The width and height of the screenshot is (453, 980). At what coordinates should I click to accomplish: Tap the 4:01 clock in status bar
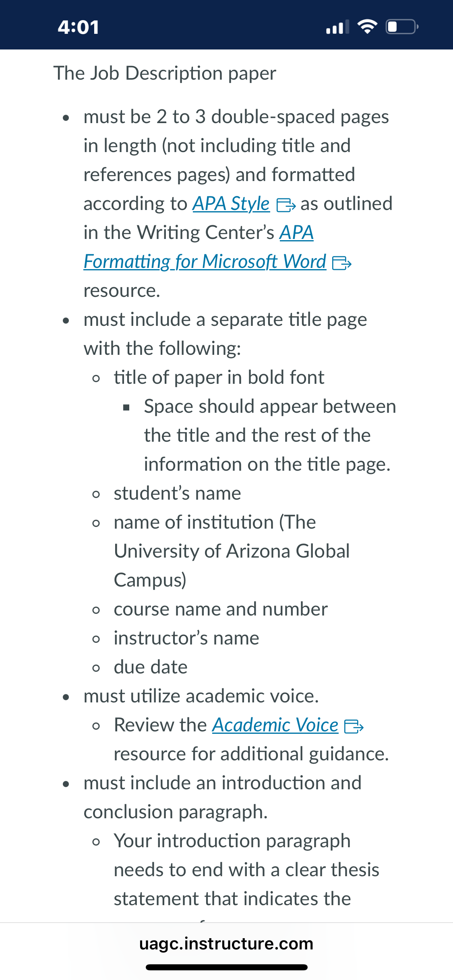[79, 27]
